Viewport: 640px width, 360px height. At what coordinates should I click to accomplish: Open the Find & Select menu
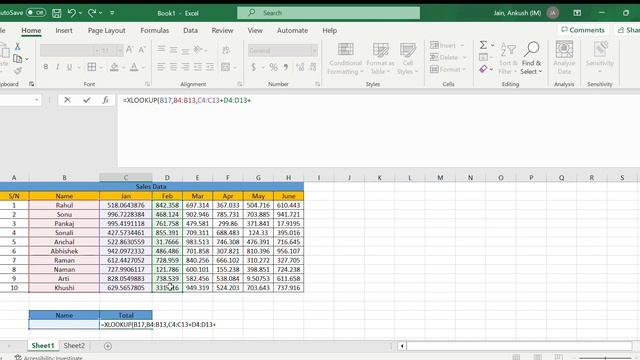(x=531, y=58)
